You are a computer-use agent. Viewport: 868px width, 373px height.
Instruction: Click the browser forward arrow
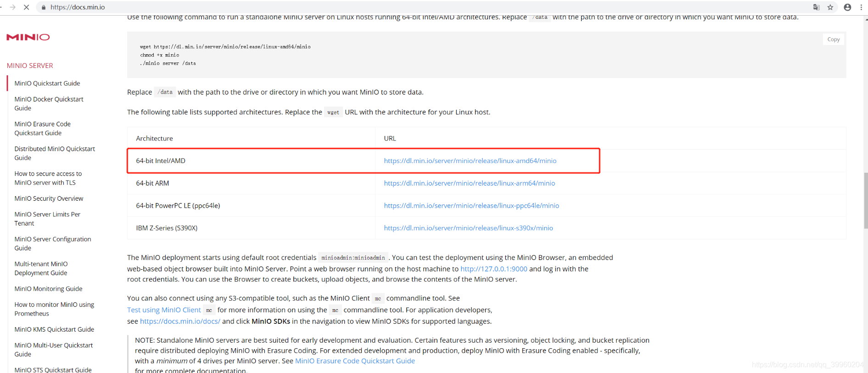tap(12, 7)
